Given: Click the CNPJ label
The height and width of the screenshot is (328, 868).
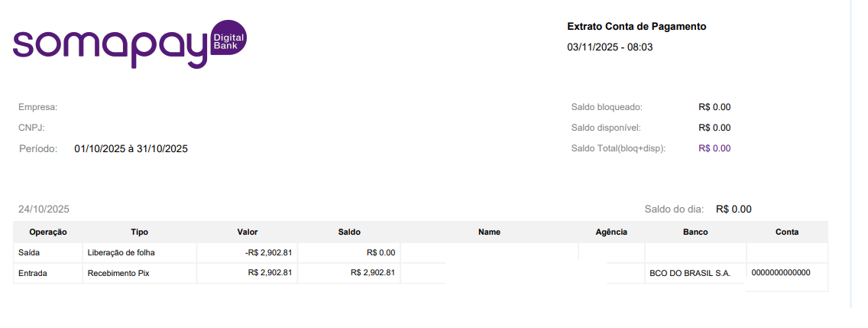Looking at the screenshot, I should click(x=31, y=128).
